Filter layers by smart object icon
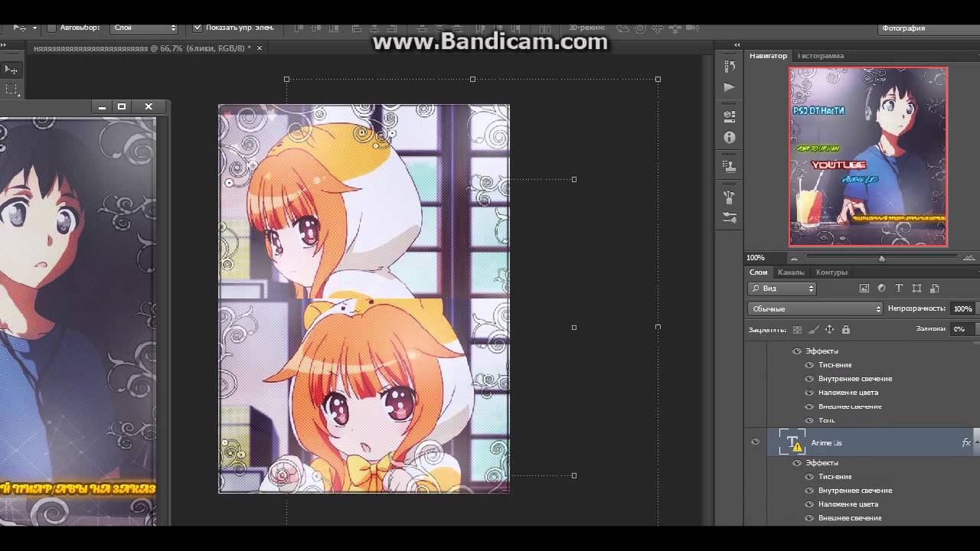The width and height of the screenshot is (980, 551). [x=934, y=289]
